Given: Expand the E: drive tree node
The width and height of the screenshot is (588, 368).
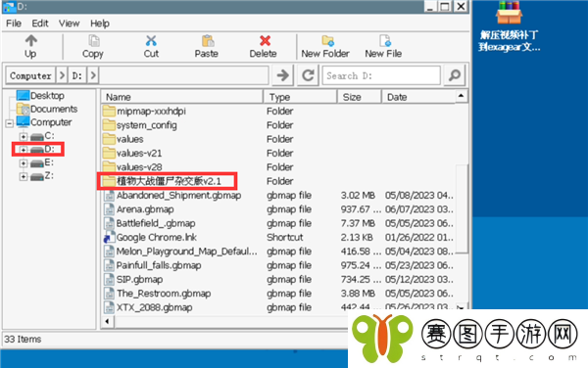Looking at the screenshot, I should pos(24,163).
